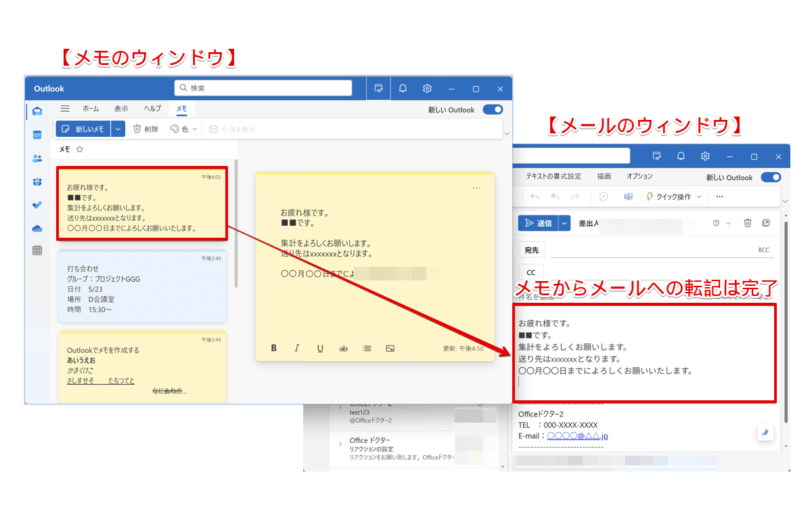Apply underline in the note editor
Viewport: 812px width, 508px height.
click(320, 348)
